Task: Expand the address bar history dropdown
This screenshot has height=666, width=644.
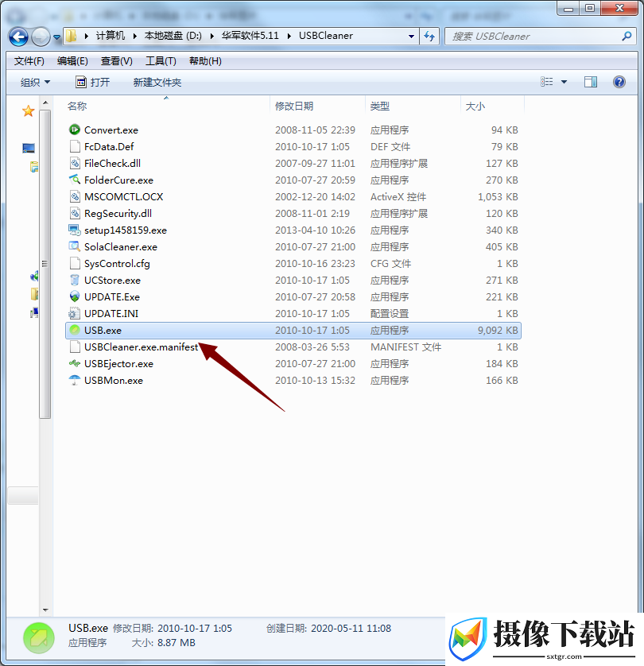Action: (411, 36)
